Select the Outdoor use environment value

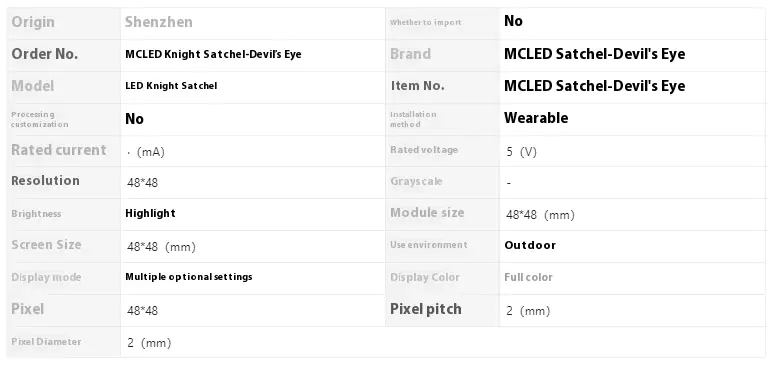pyautogui.click(x=530, y=245)
